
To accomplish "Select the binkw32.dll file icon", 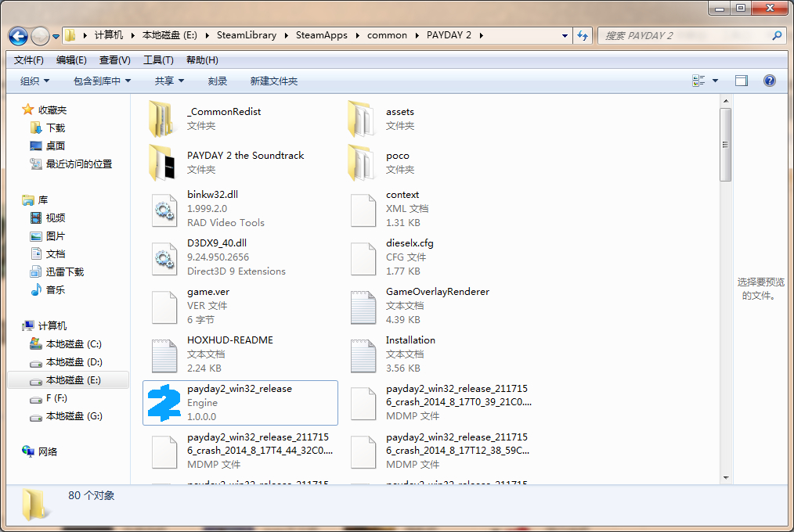I will pos(164,211).
